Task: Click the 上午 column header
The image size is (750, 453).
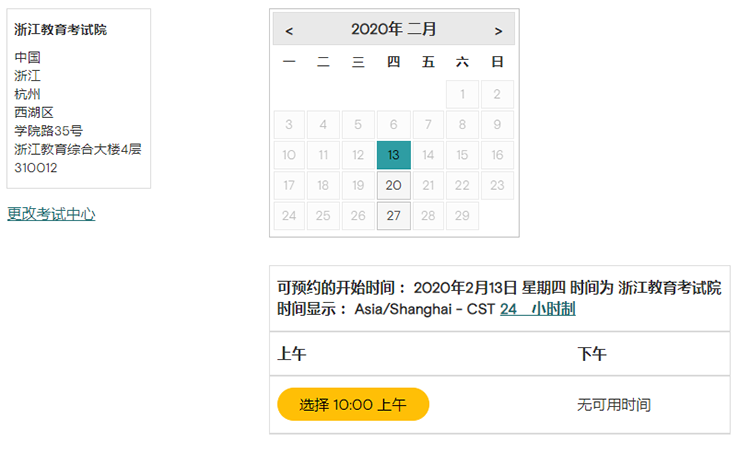Action: [x=292, y=354]
